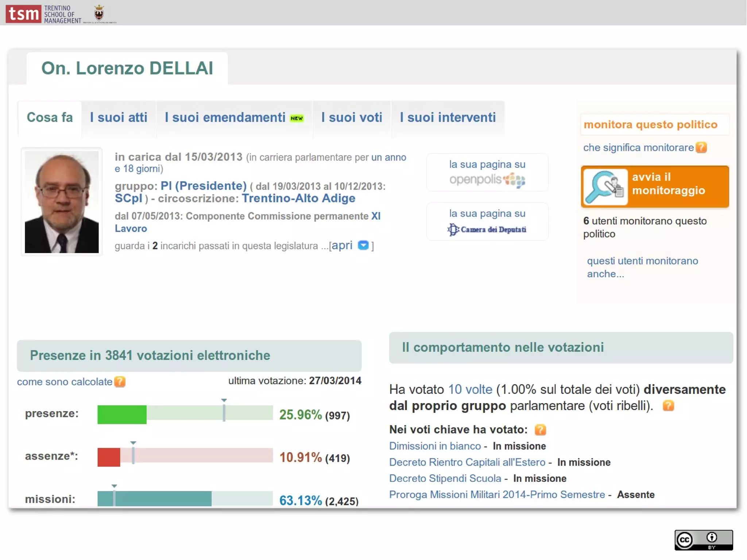Click the help icon next to 'che significa monitorare'
The width and height of the screenshot is (747, 560).
point(701,147)
